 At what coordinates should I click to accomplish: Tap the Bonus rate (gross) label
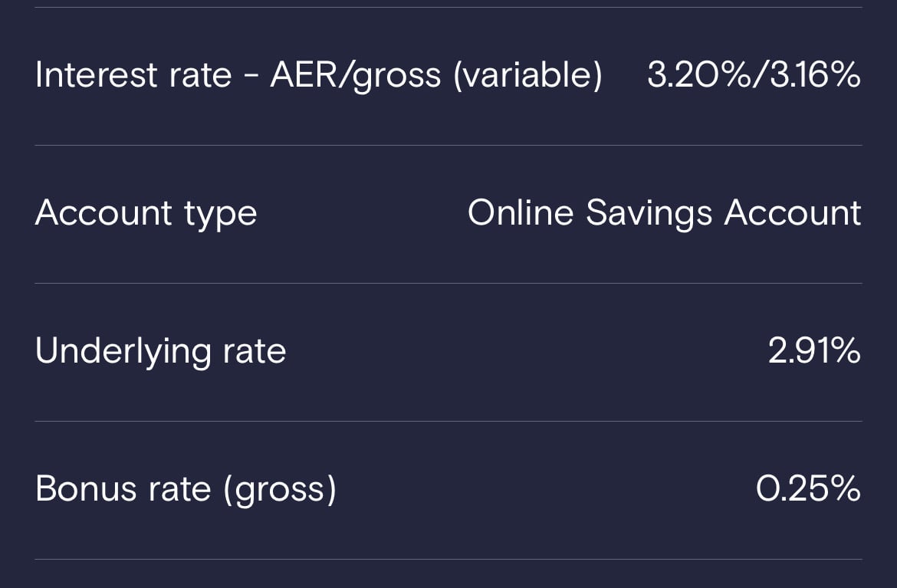186,490
